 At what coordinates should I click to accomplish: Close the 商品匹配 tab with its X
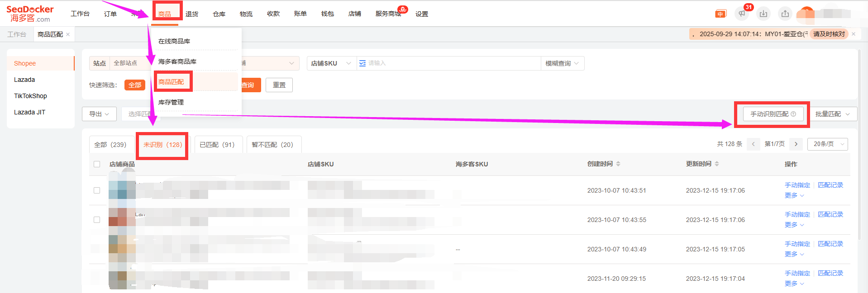68,34
